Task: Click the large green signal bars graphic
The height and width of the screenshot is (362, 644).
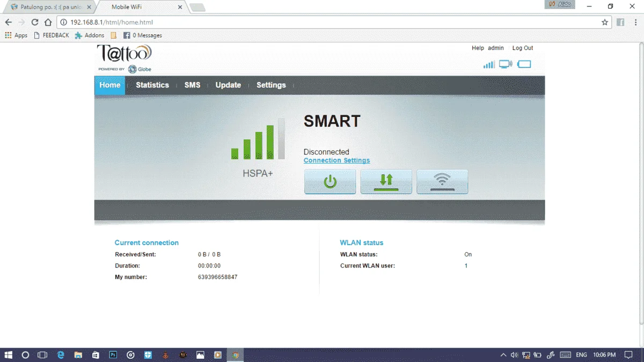Action: 258,139
